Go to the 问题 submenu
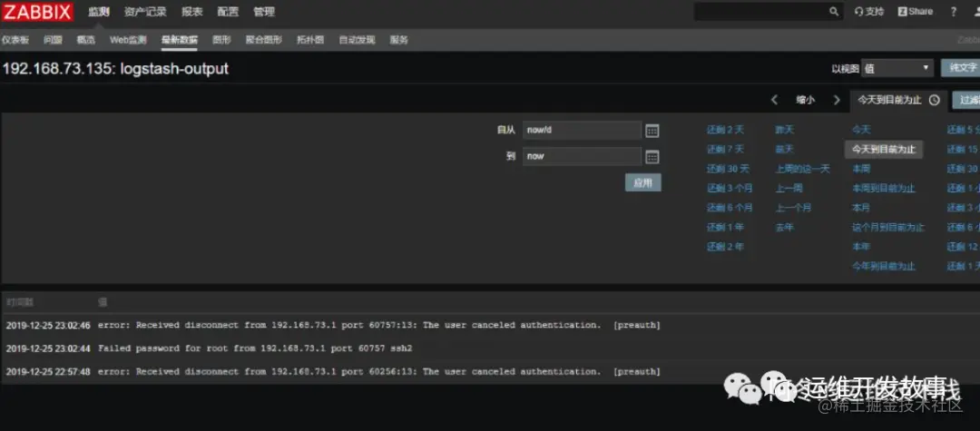Screen dimensions: 980x431 click(x=54, y=40)
